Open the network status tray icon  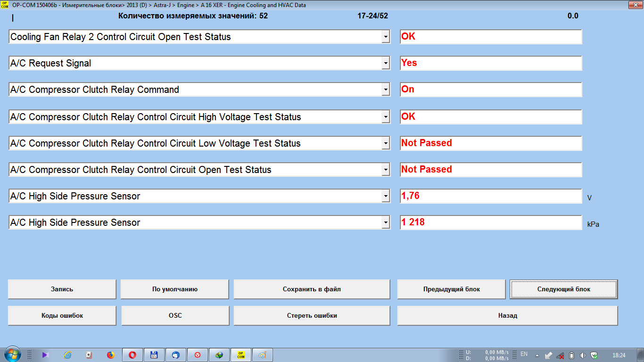[560, 355]
